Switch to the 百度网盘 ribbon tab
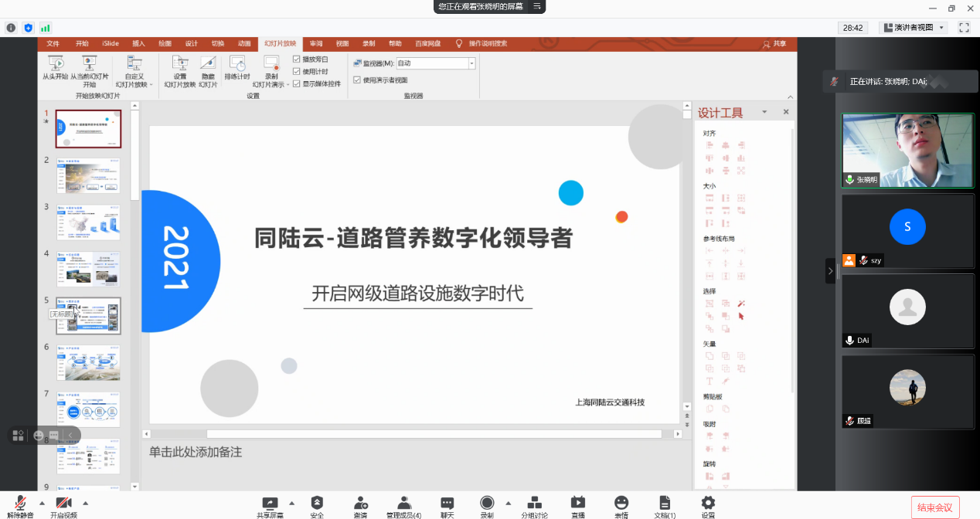The height and width of the screenshot is (519, 980). (x=427, y=44)
